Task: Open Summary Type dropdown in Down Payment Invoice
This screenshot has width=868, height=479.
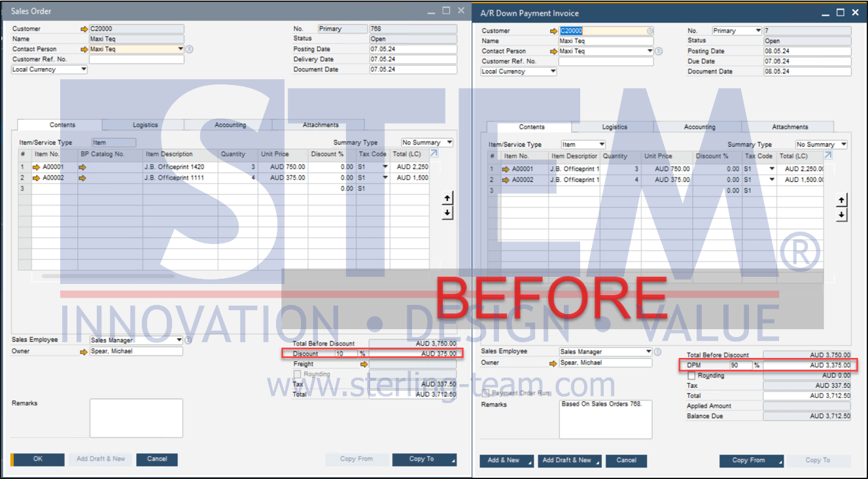Action: [843, 145]
